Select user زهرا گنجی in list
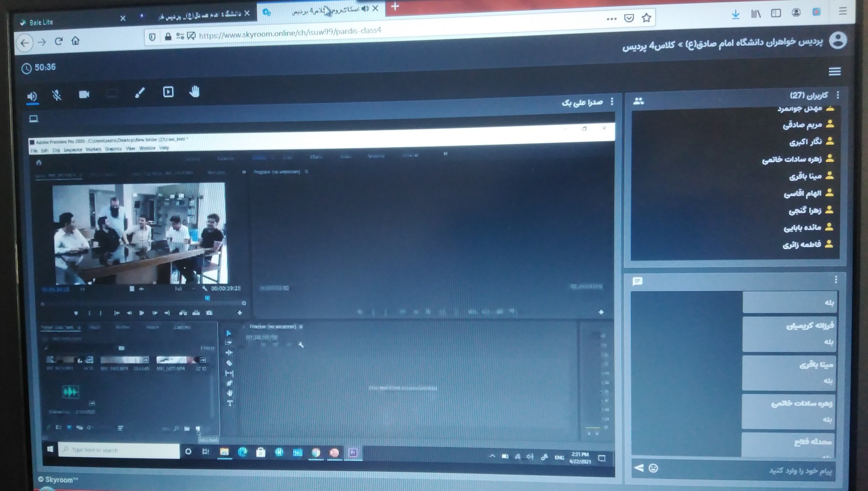Viewport: 868px width, 491px height. tap(811, 210)
